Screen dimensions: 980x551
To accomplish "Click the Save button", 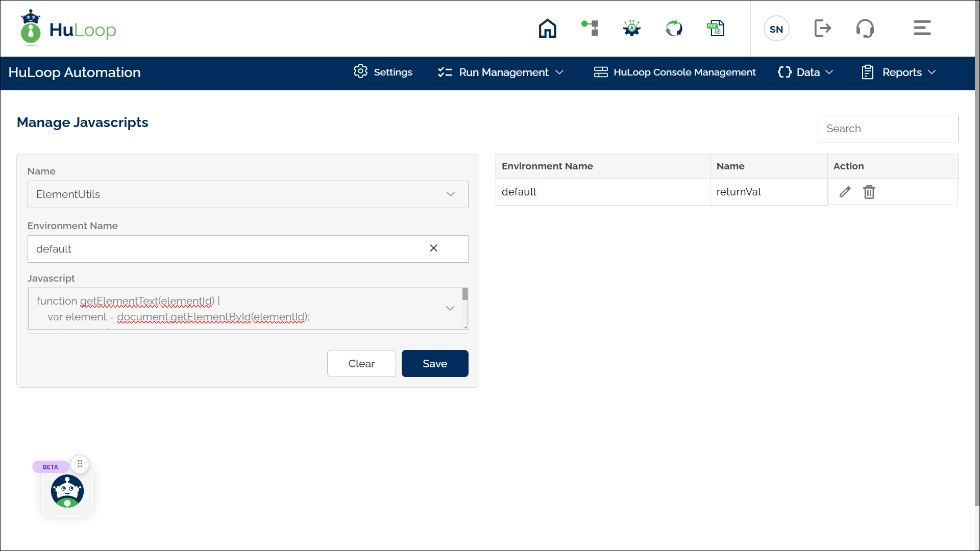I will pos(434,364).
